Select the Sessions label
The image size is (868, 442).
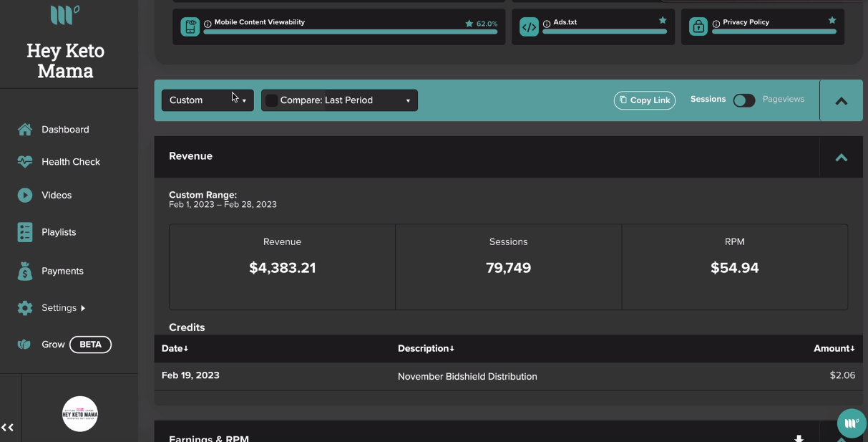click(x=708, y=99)
